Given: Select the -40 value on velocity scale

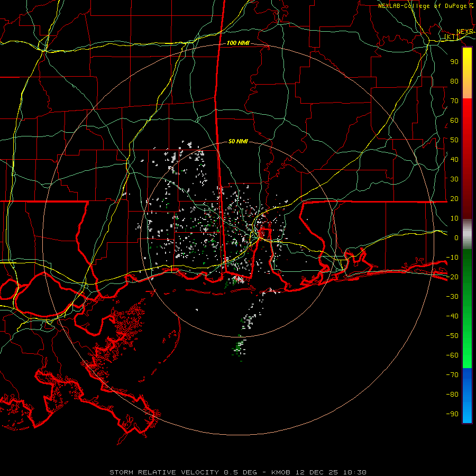Looking at the screenshot, I should 452,316.
